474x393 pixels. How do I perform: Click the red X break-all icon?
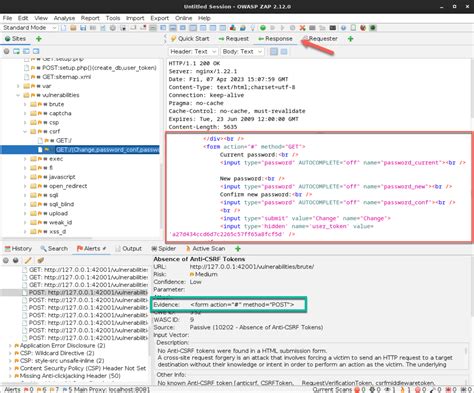click(x=302, y=28)
